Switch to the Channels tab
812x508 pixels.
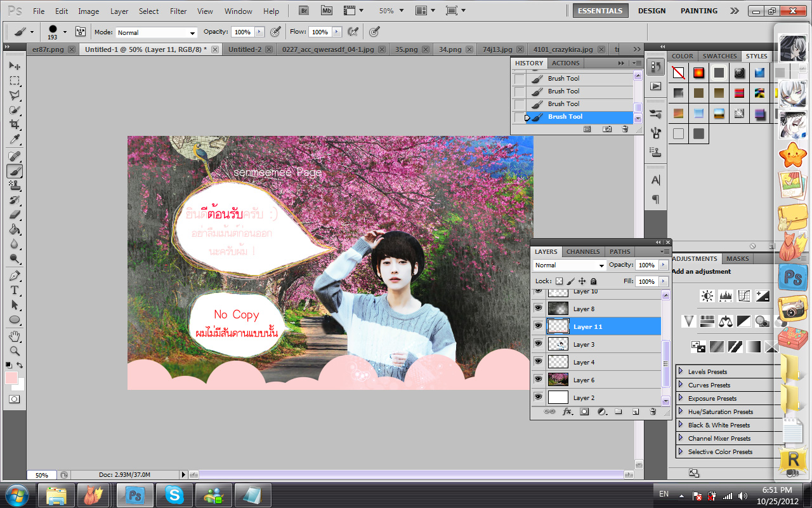tap(583, 251)
